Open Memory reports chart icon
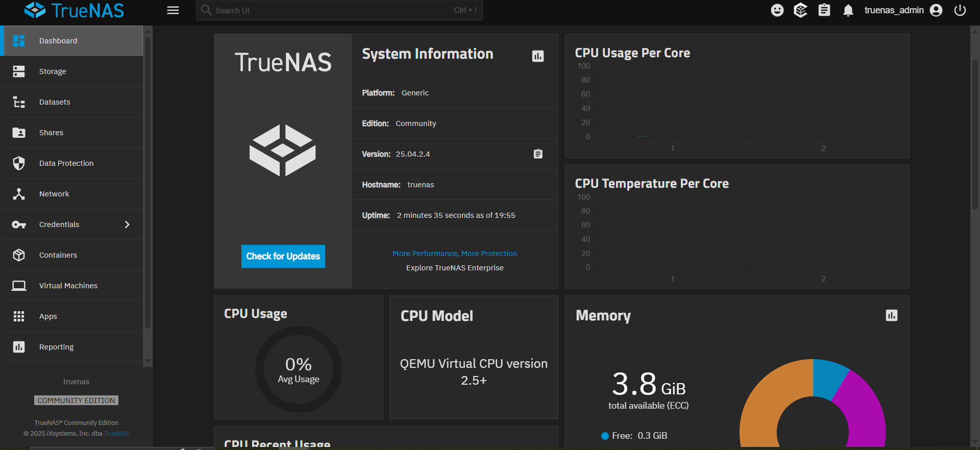980x450 pixels. point(892,315)
